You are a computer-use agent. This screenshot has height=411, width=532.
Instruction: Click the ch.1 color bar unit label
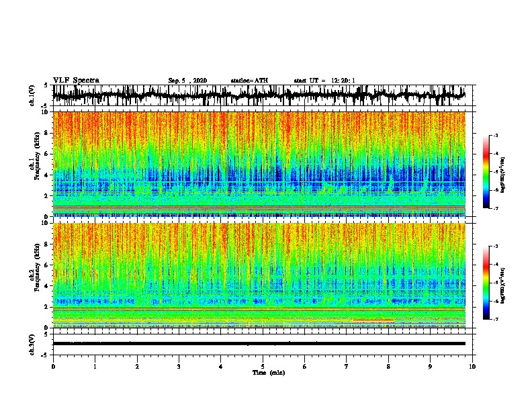(502, 175)
